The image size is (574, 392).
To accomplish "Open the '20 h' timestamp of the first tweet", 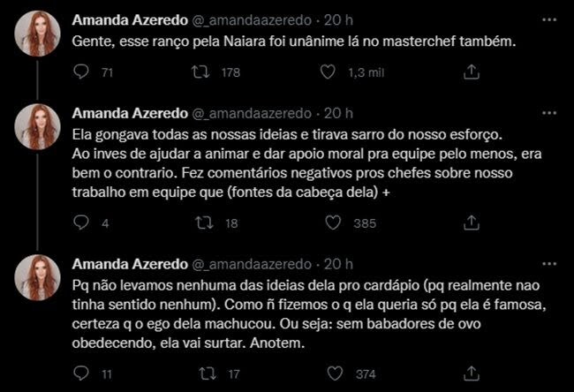I will pos(338,19).
